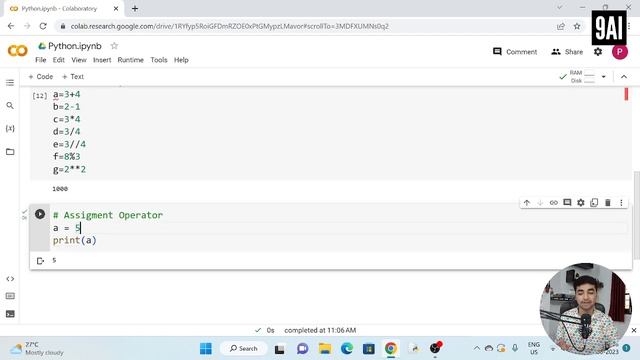Viewport: 640px width, 360px height.
Task: Add a new Code cell
Action: coord(40,77)
